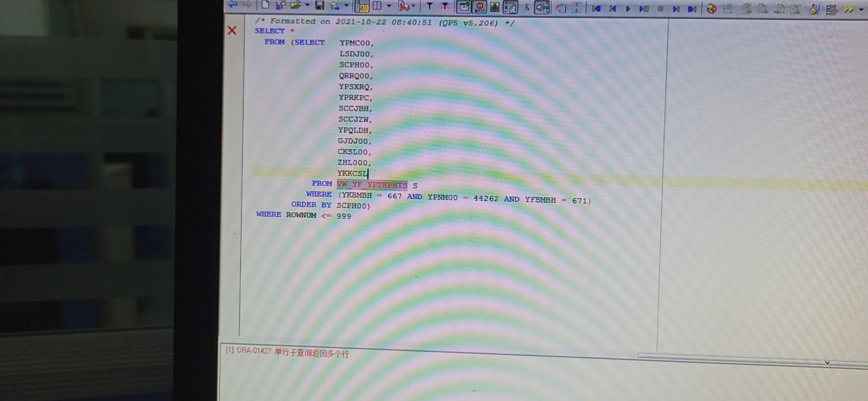Screen dimensions: 868x401
Task: Toggle the pressed edit-grid toolbar button
Action: (464, 7)
